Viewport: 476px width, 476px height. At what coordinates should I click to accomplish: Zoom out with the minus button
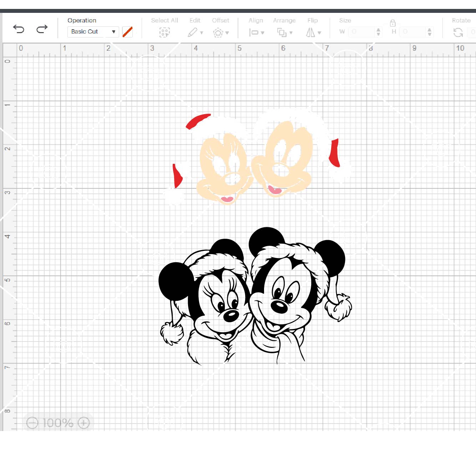pos(32,423)
